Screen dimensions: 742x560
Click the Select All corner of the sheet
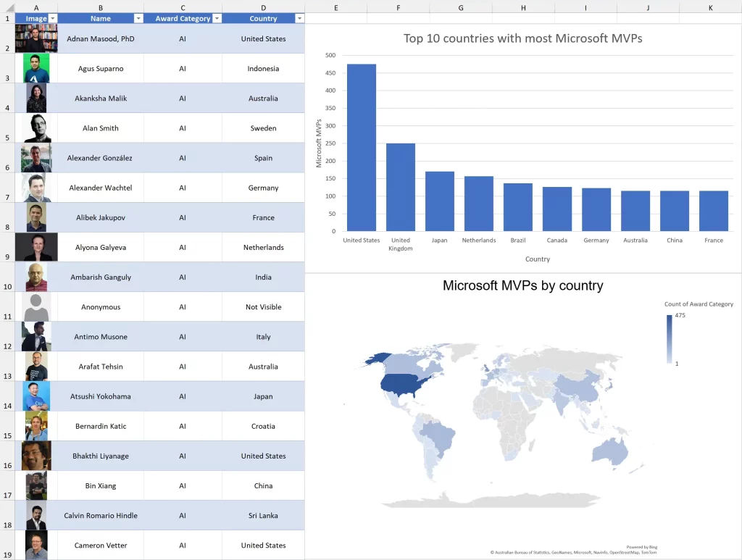click(7, 7)
